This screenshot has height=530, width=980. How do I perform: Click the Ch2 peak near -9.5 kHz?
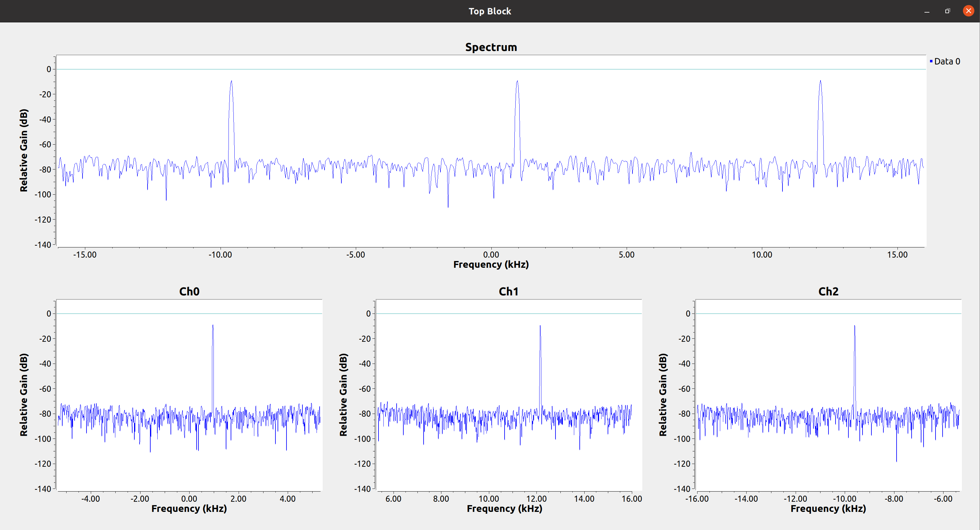[x=855, y=327]
